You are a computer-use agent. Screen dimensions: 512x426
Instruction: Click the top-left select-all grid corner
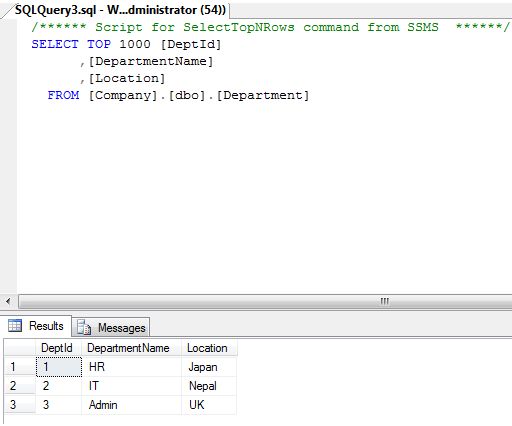point(20,348)
